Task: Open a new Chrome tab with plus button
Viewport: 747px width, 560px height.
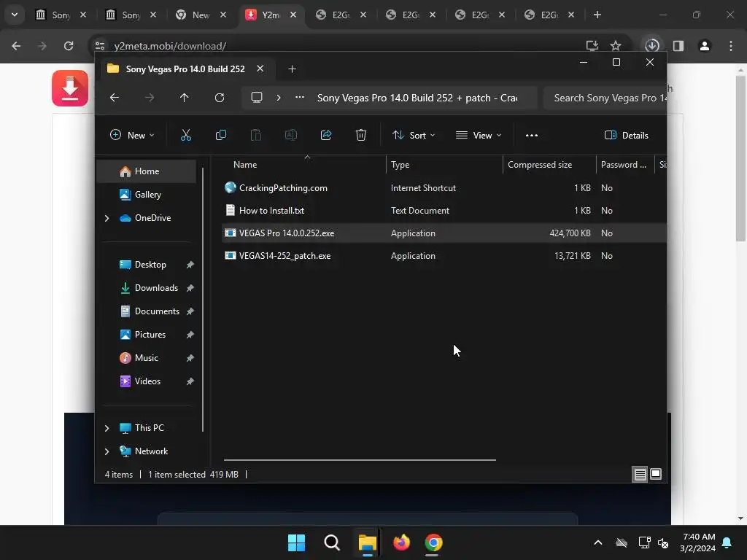Action: pos(597,15)
